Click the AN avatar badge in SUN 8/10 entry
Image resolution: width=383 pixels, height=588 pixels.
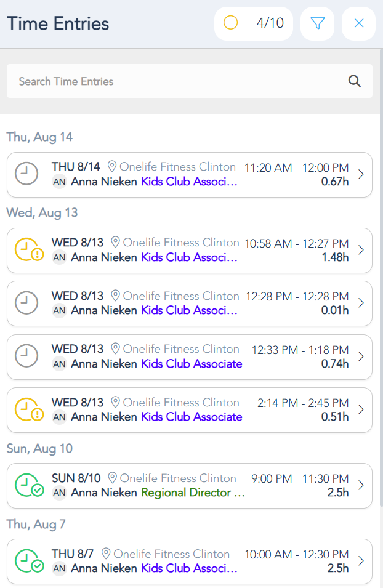(x=59, y=493)
